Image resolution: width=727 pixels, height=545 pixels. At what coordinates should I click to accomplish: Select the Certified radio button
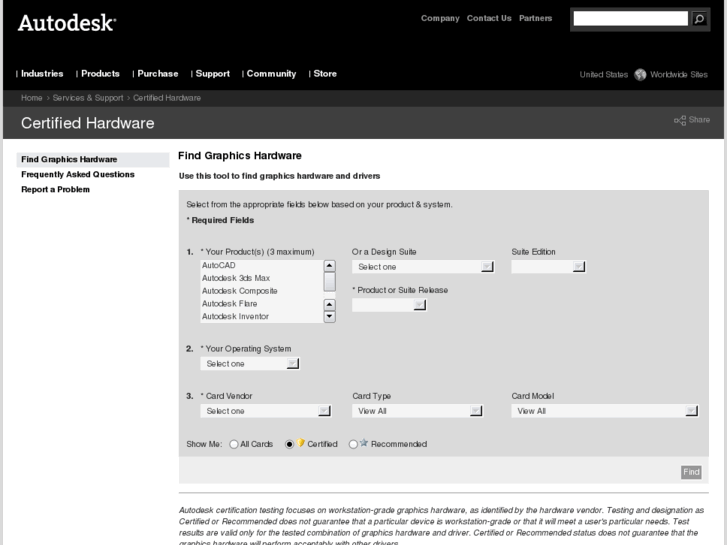tap(289, 444)
